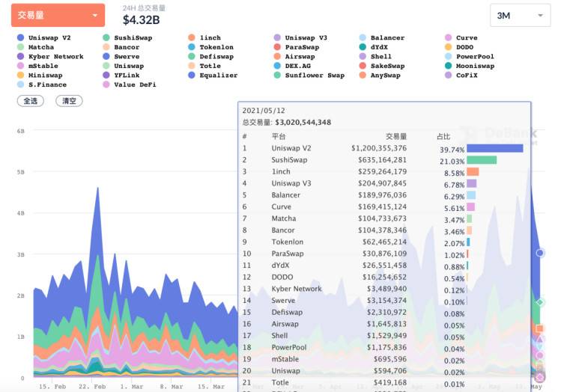This screenshot has height=392, width=561.
Task: Click the tooltip date 2021/05/12
Action: pos(264,111)
